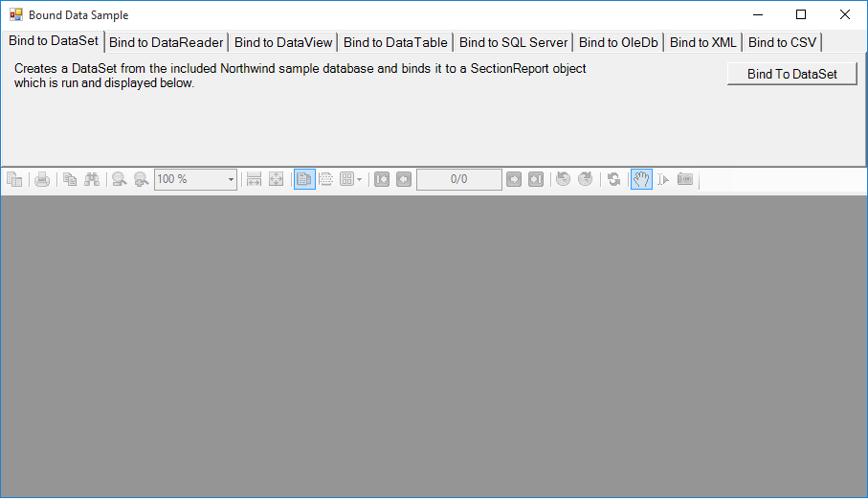
Task: Switch to the Bind to XML tab
Action: pos(703,43)
